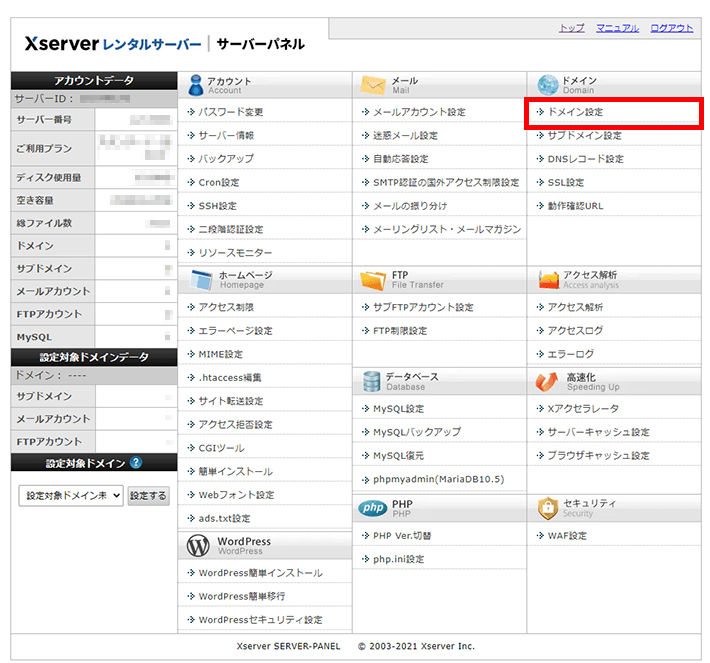
Task: Open MIME設定
Action: pos(221,355)
